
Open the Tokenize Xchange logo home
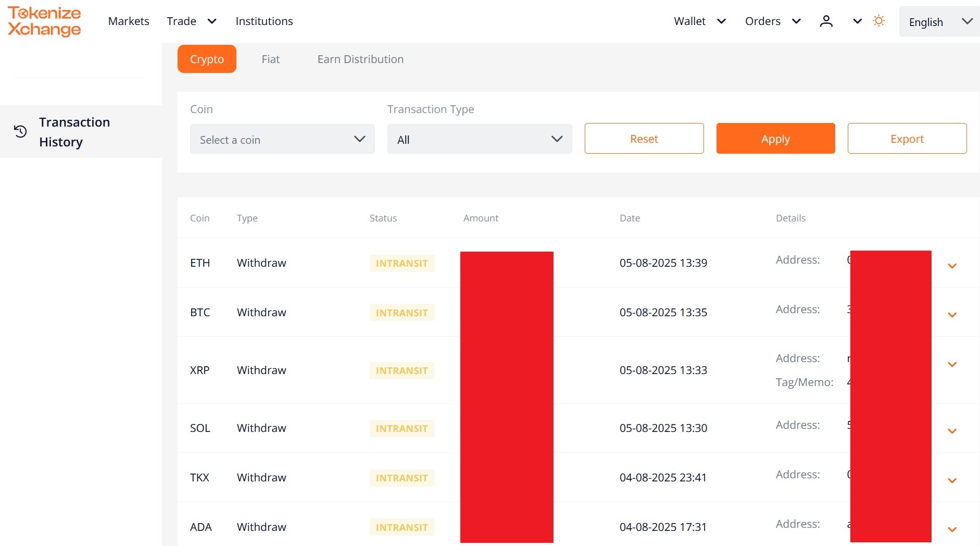point(44,21)
